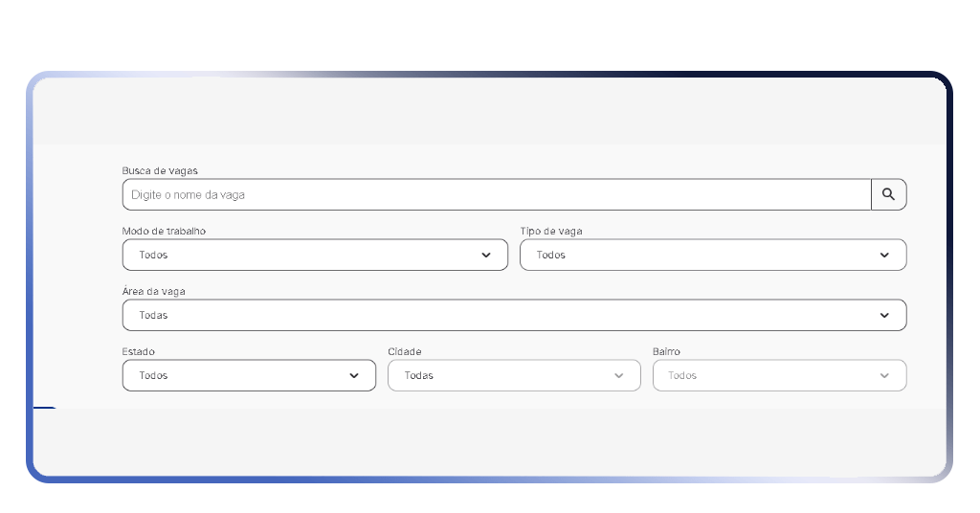Click the 'Busca de vagas' label
This screenshot has height=513, width=980.
[160, 170]
